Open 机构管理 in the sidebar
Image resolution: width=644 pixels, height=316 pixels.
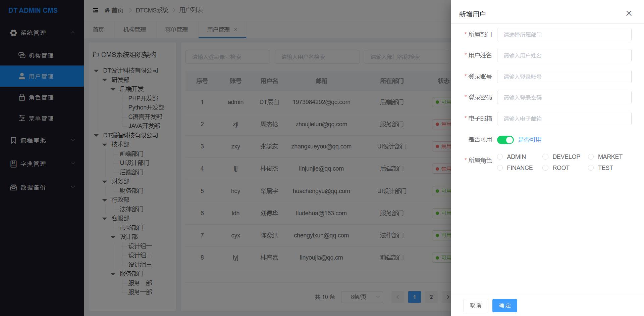pos(42,55)
